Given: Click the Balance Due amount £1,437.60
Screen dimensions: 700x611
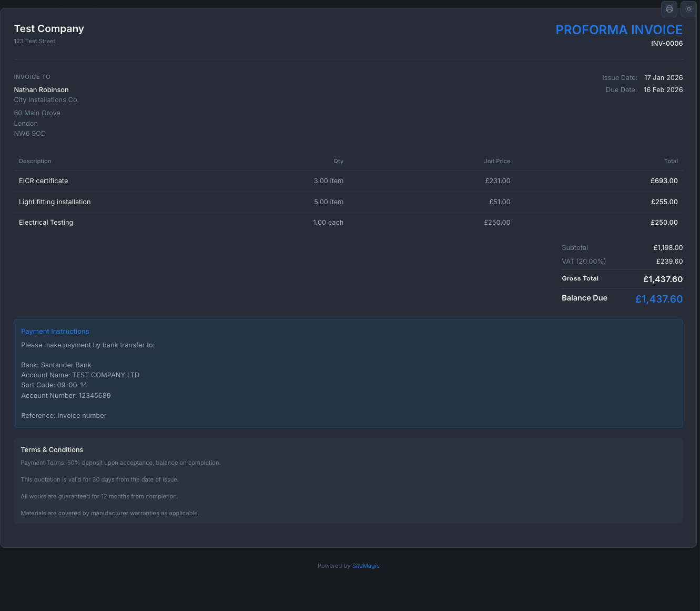Looking at the screenshot, I should 658,298.
